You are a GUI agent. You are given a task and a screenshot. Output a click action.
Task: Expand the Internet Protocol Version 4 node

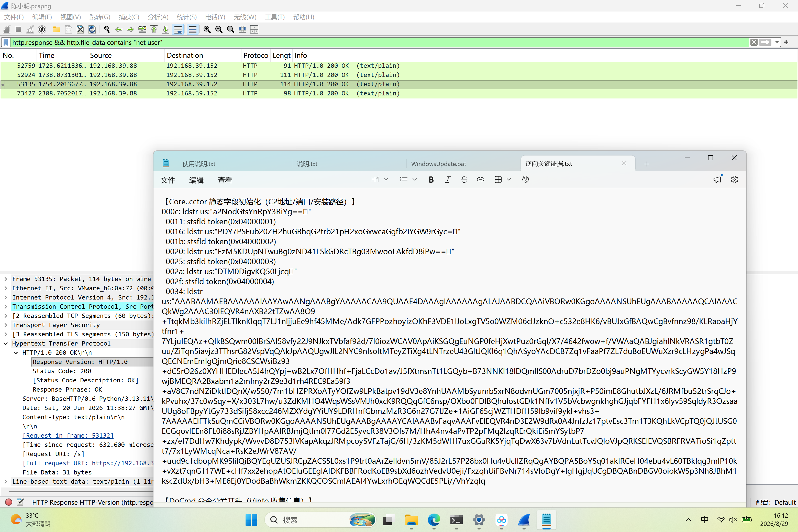[x=6, y=297]
